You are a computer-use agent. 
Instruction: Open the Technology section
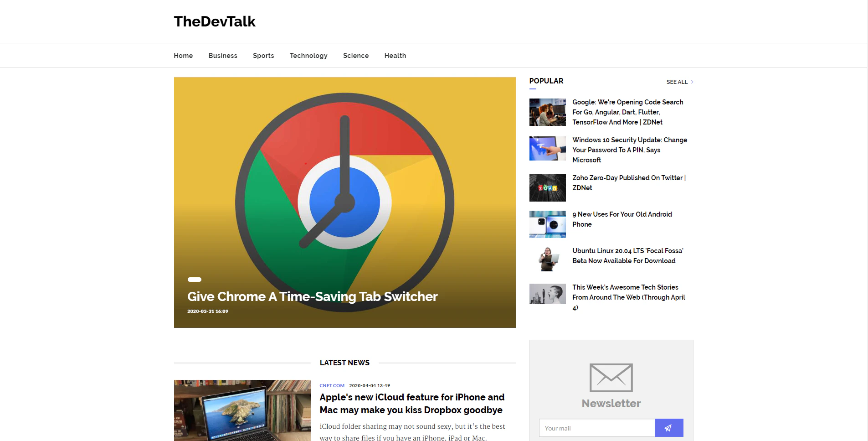pyautogui.click(x=308, y=55)
